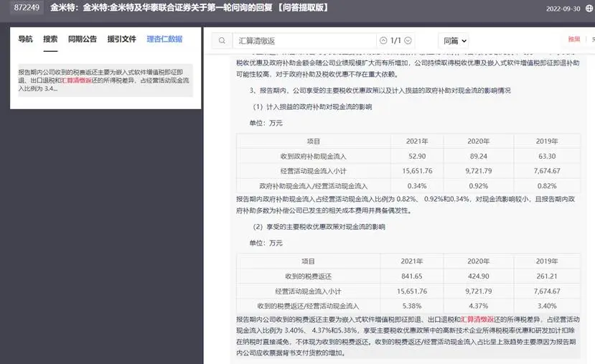This screenshot has height=364, width=595.
Task: Switch to the 导航 tab
Action: tap(25, 39)
